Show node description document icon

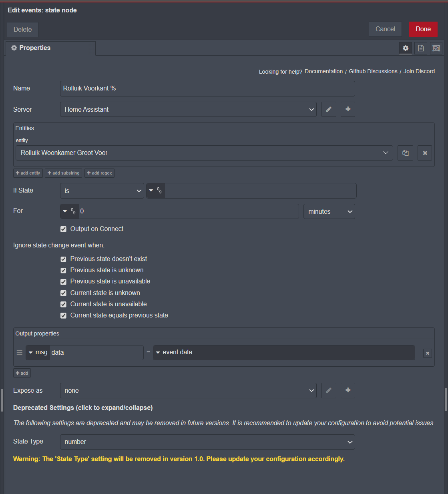[x=421, y=48]
